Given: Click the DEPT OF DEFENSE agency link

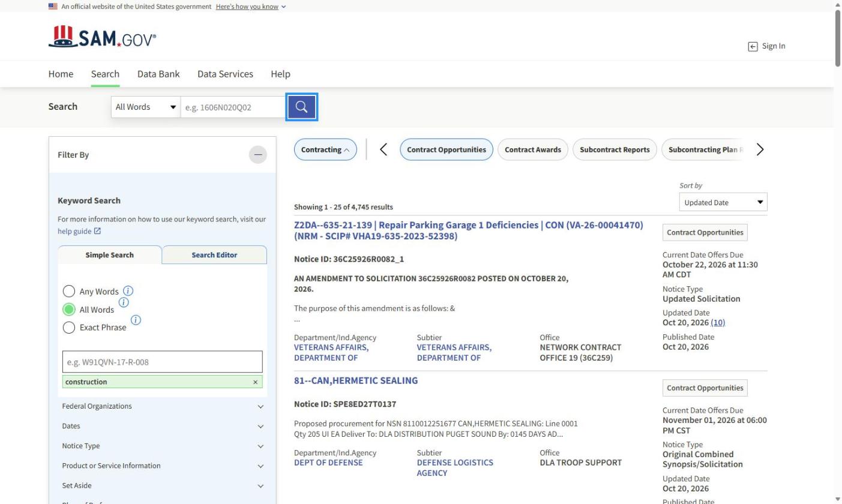Looking at the screenshot, I should click(x=328, y=463).
